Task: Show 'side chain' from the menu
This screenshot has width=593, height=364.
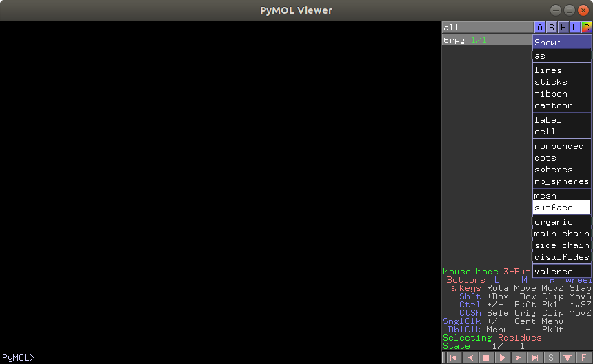Action: point(561,245)
